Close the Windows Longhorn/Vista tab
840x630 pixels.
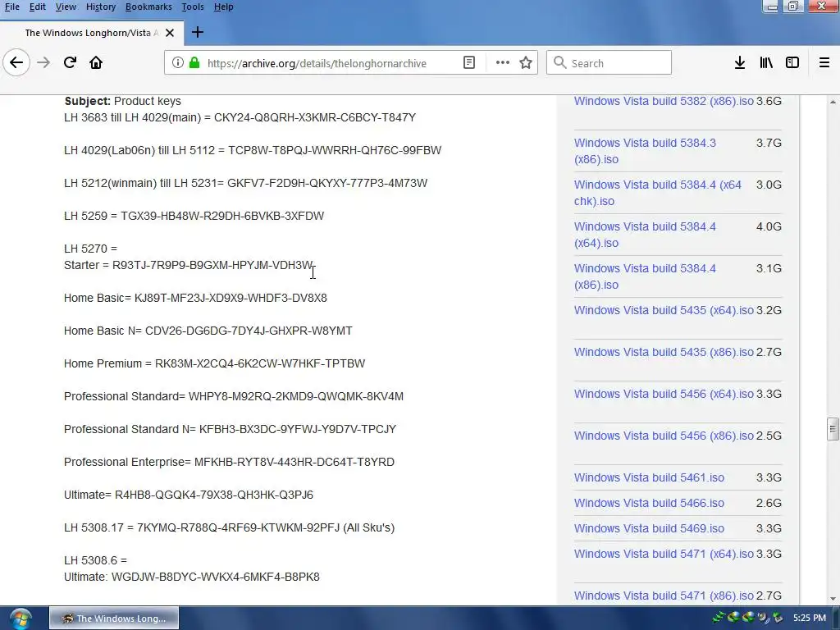point(170,33)
